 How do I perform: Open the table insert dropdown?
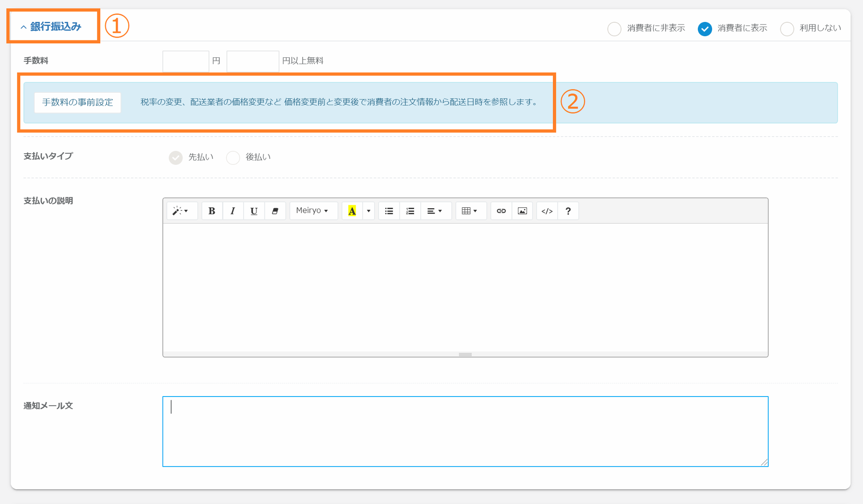pos(469,211)
